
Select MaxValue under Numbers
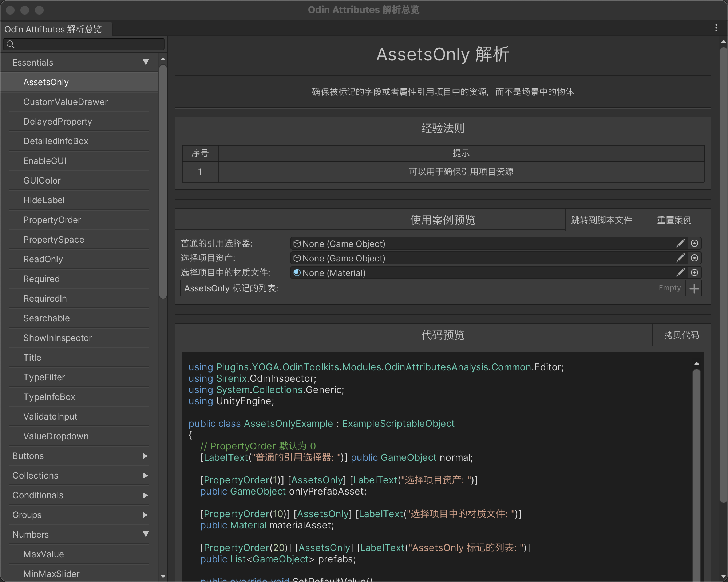tap(79, 554)
